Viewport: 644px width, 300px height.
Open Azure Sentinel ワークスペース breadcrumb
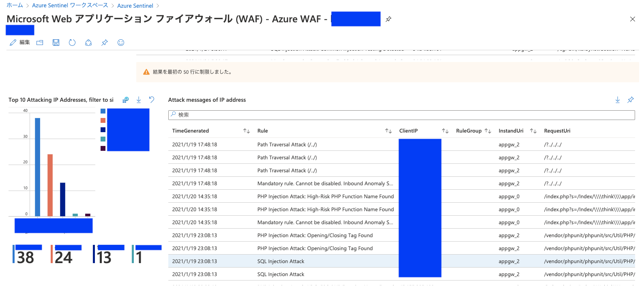[x=70, y=5]
